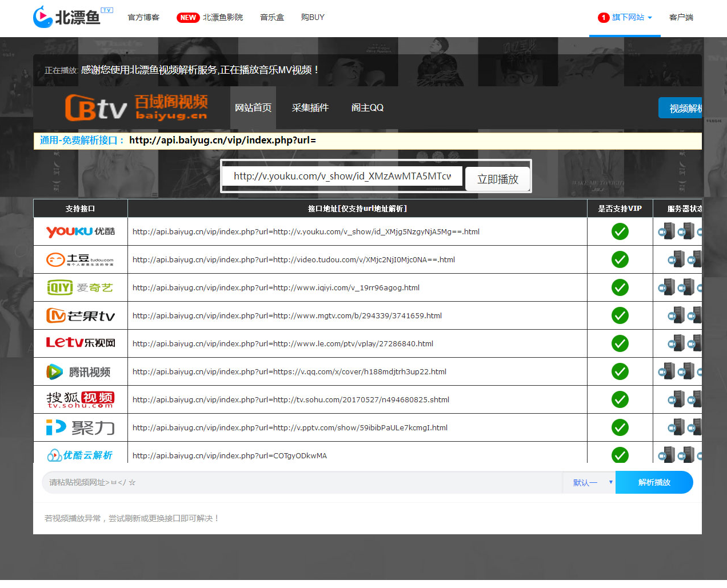This screenshot has width=727, height=588.
Task: Select the v.pptv.com API URL text
Action: click(290, 427)
